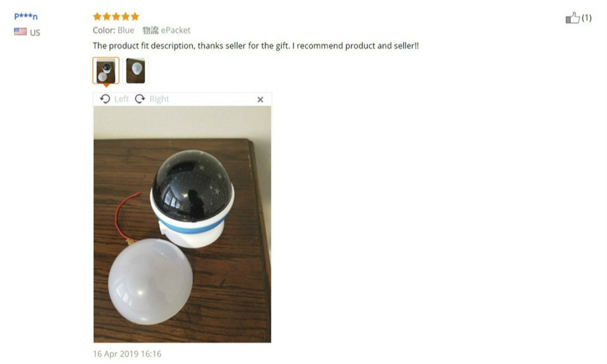The height and width of the screenshot is (364, 607).
Task: Click the Left rotate label
Action: tap(121, 99)
